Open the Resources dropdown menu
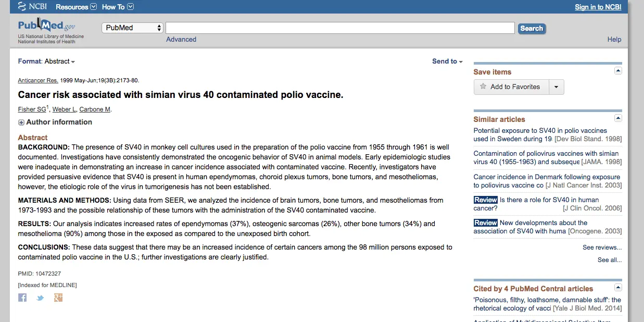The width and height of the screenshot is (644, 322). click(76, 7)
